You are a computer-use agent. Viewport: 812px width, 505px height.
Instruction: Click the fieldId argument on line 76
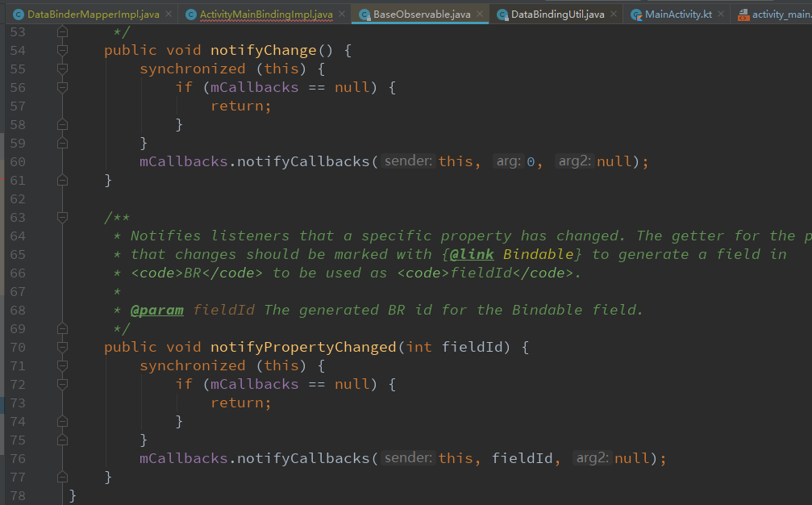tap(522, 458)
